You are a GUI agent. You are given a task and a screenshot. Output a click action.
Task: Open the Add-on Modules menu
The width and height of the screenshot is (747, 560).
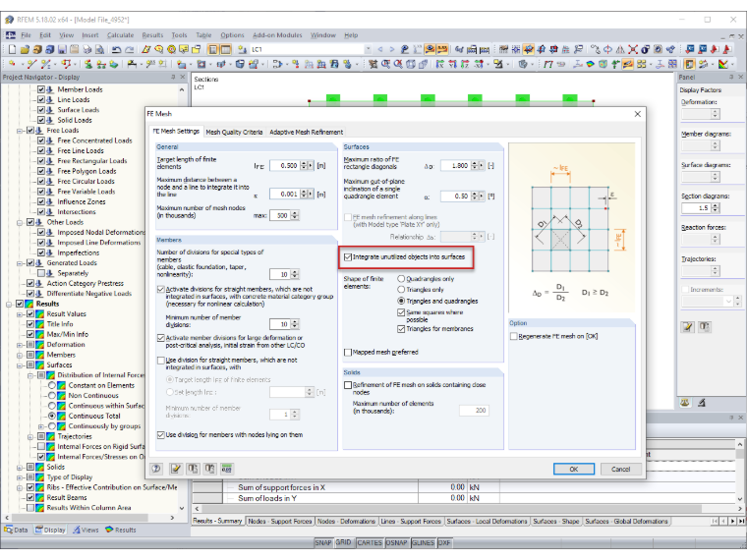(x=277, y=35)
